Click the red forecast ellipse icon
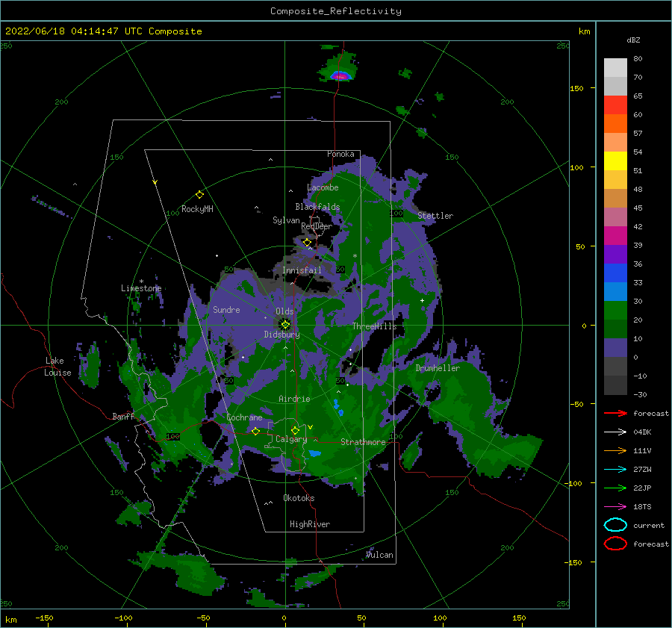 pyautogui.click(x=615, y=544)
